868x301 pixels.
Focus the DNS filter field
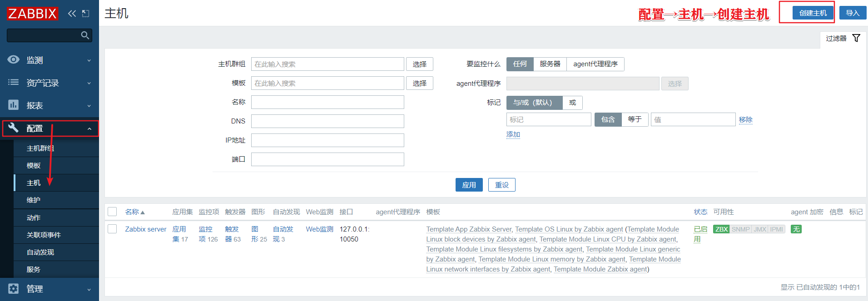(x=327, y=121)
